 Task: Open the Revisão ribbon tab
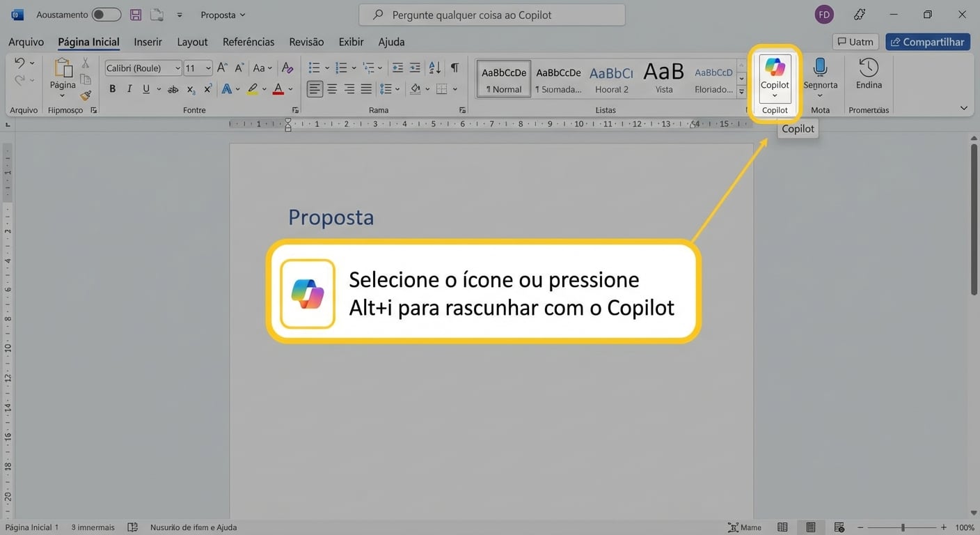(x=306, y=42)
